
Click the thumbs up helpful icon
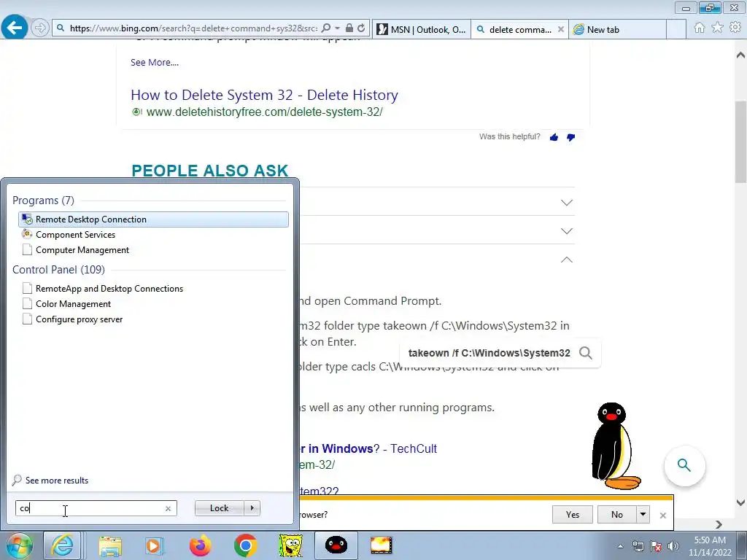554,137
